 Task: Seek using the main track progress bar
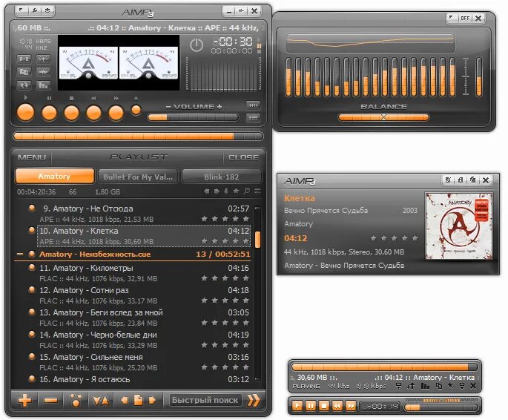[138, 137]
